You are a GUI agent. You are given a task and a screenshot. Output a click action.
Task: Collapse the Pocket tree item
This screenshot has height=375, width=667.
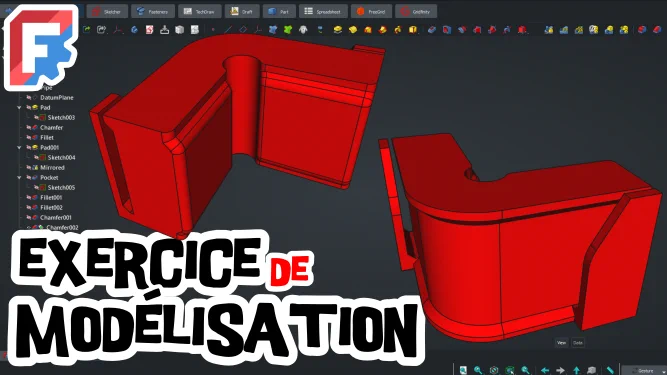click(19, 178)
